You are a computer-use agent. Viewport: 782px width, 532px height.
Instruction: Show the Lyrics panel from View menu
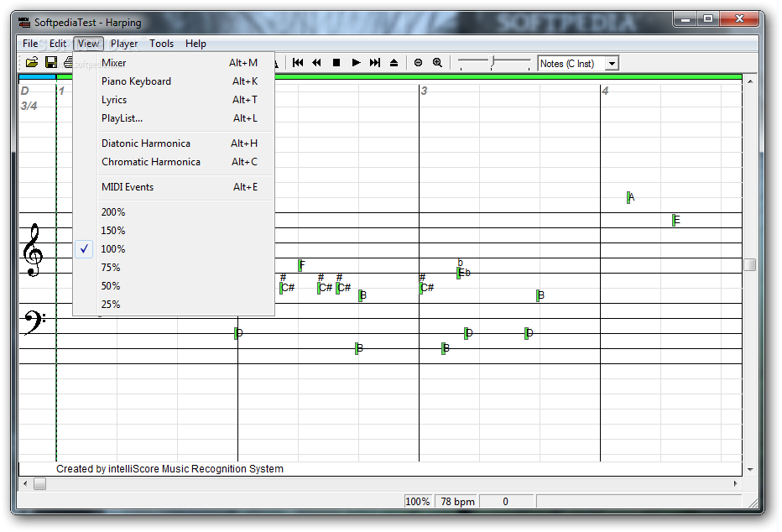point(174,100)
